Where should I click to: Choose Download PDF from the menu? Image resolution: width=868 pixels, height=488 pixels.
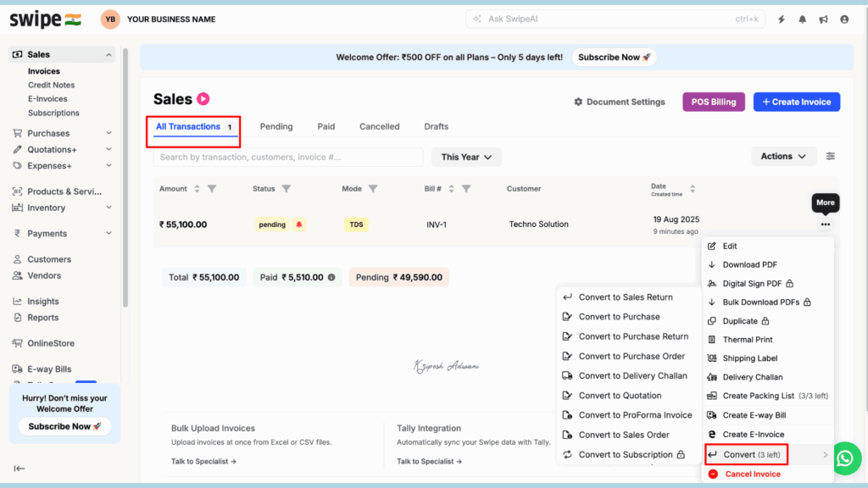749,265
